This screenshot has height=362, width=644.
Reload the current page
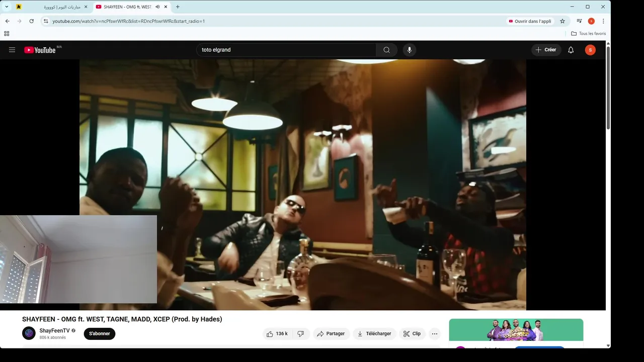(x=31, y=21)
